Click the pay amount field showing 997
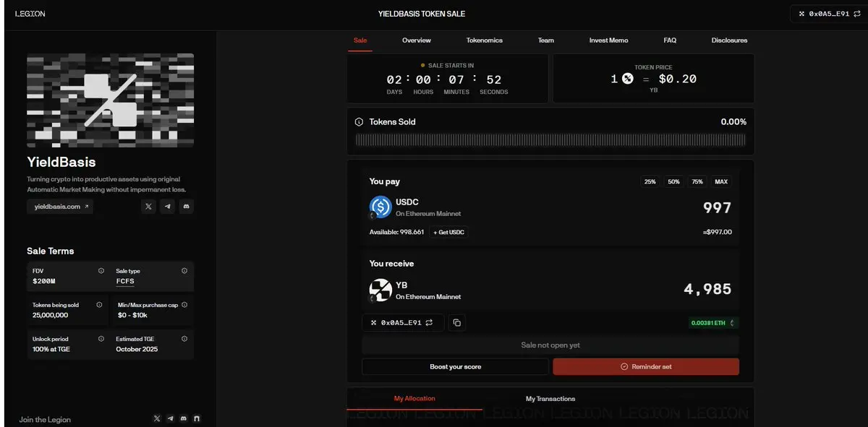The image size is (868, 427). [718, 208]
